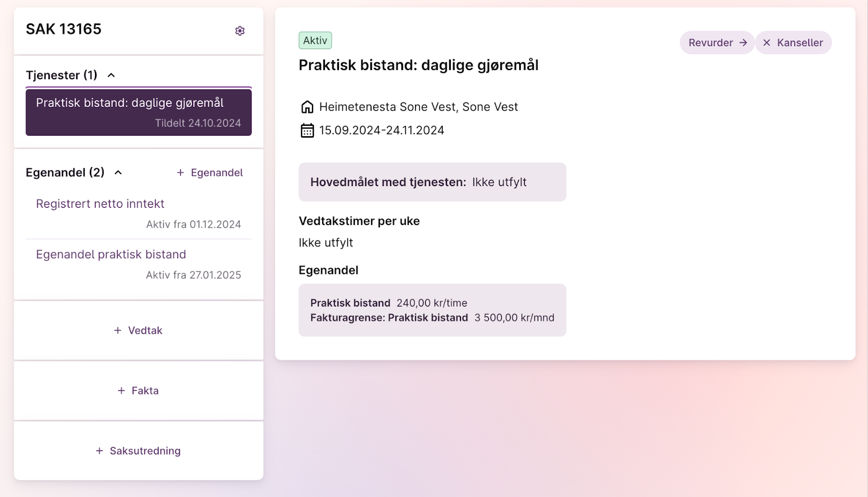Collapse the Tjenester section chevron
This screenshot has height=497, width=868.
point(111,75)
